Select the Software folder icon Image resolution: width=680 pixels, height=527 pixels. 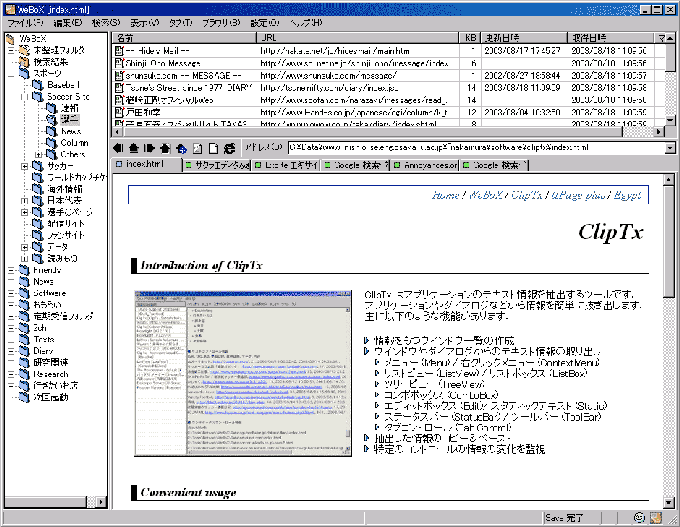tap(24, 293)
